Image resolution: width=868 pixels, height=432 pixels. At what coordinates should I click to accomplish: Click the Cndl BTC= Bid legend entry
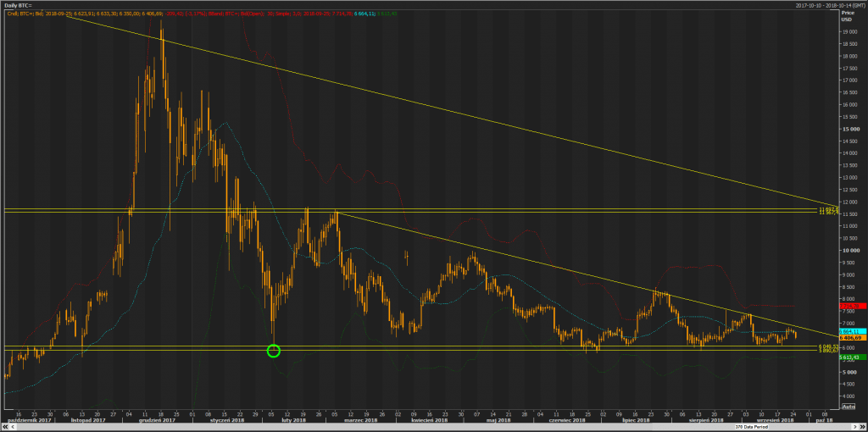click(25, 14)
